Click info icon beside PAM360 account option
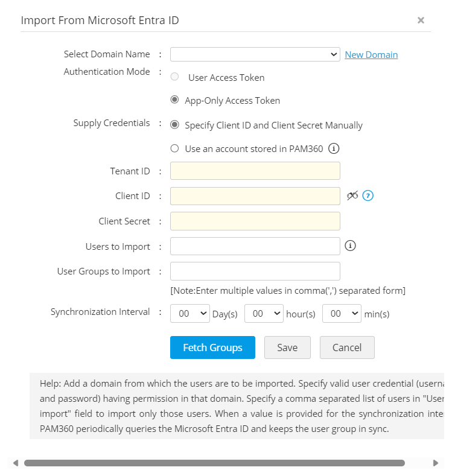Viewport: 452px width, 476px height. (x=334, y=148)
